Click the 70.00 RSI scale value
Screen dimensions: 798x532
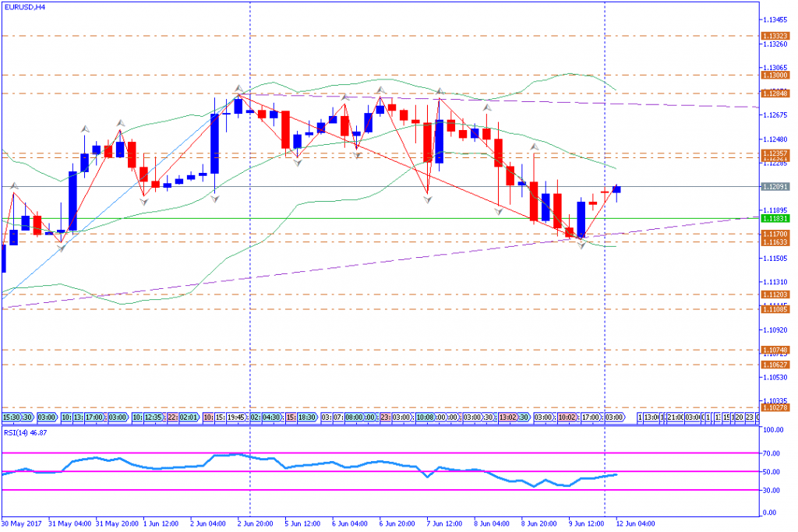pos(772,453)
